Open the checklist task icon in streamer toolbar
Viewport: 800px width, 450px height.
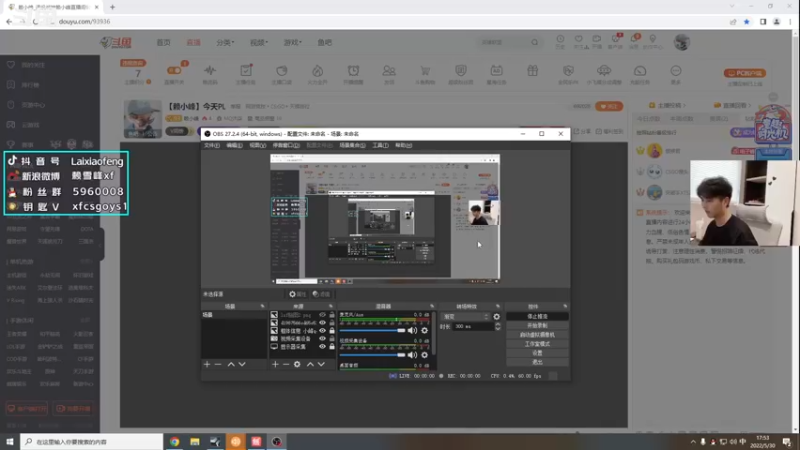point(246,70)
